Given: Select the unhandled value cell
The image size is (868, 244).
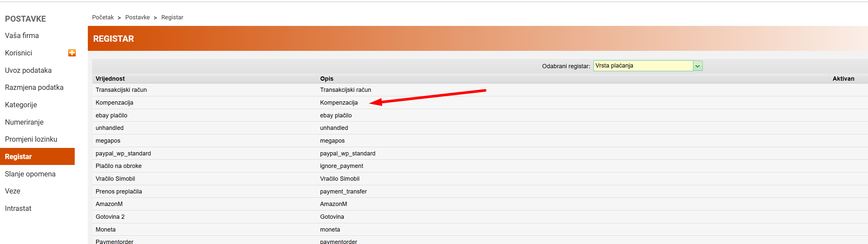Looking at the screenshot, I should pyautogui.click(x=109, y=128).
